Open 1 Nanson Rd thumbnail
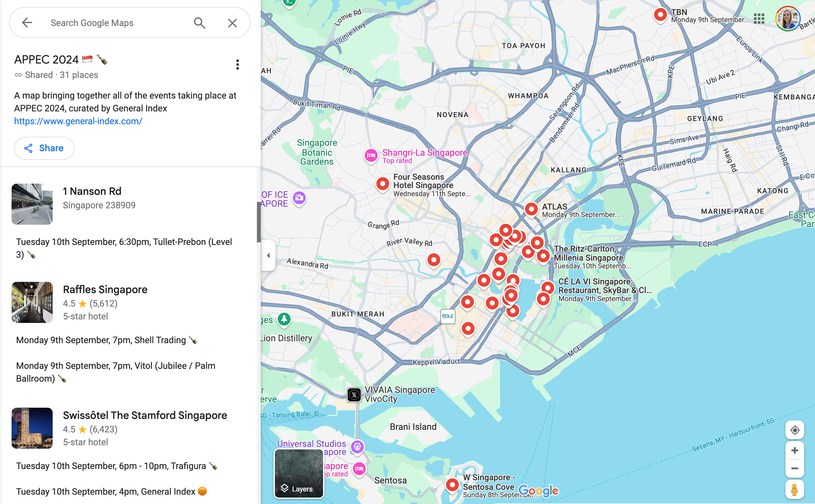The height and width of the screenshot is (504, 815). 32,204
